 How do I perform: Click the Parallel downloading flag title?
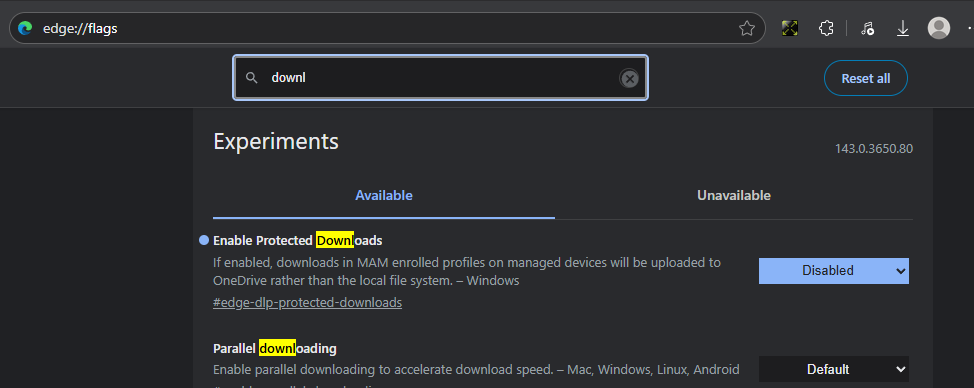tap(275, 348)
